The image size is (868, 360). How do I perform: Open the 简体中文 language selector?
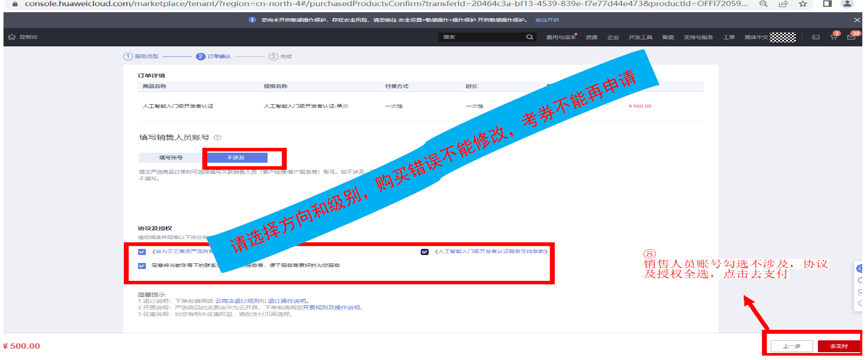(756, 37)
